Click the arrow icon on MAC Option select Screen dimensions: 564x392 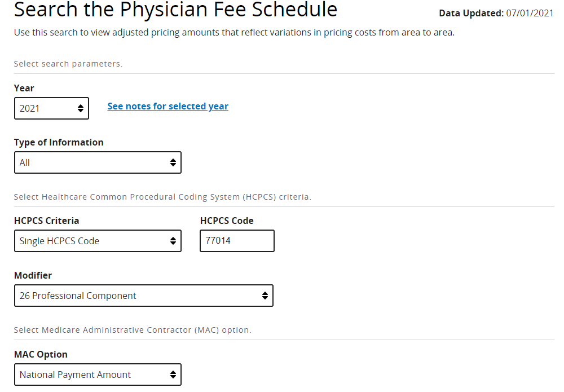pos(173,375)
